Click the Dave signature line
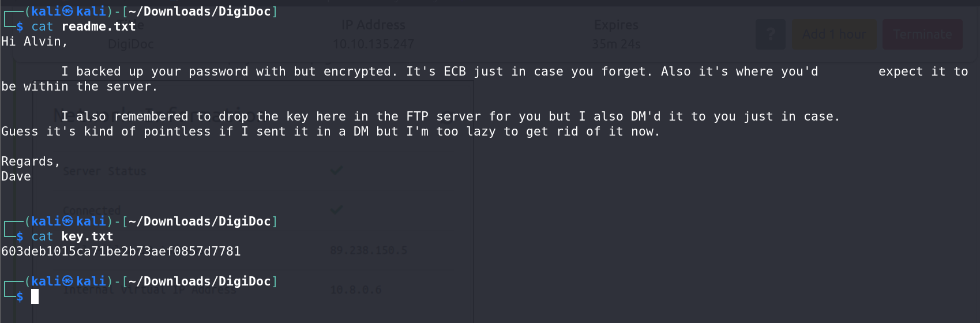 point(16,176)
